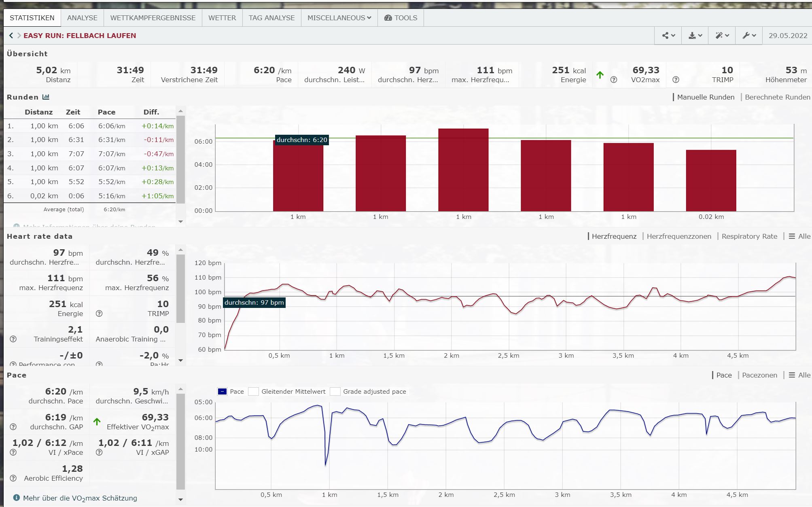Open Mehr über die VO2max Schätzung link
Viewport: 812px width, 507px height.
click(80, 498)
